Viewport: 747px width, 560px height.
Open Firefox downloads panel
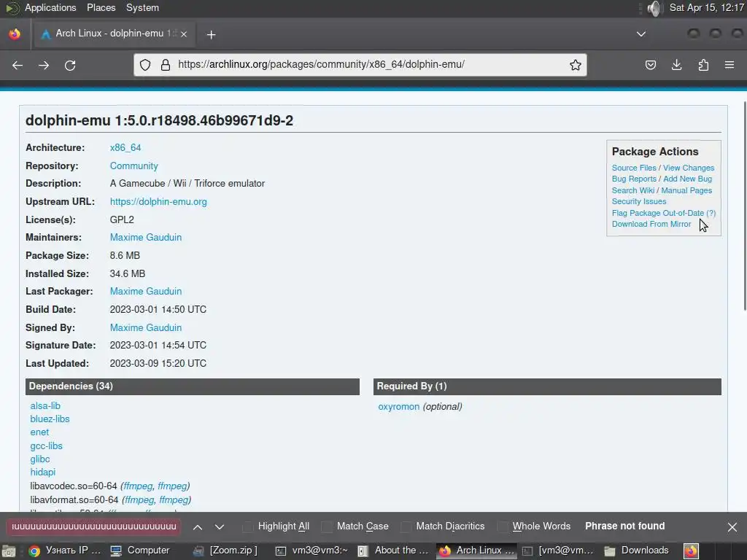676,65
